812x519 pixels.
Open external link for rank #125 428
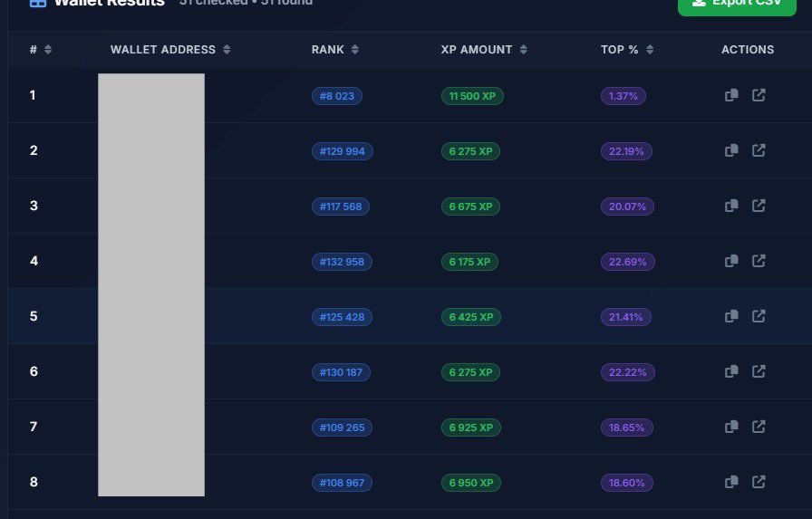point(759,316)
